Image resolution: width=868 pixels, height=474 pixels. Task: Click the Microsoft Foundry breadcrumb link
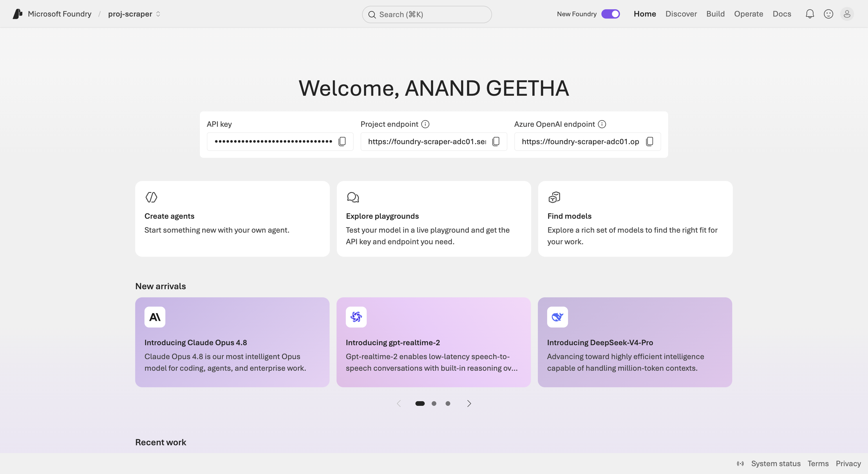coord(60,14)
